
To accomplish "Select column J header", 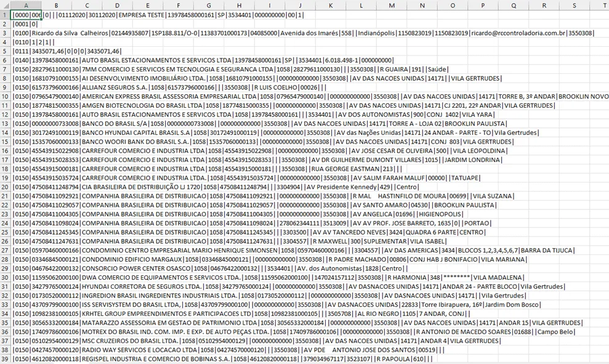I will [x=300, y=6].
